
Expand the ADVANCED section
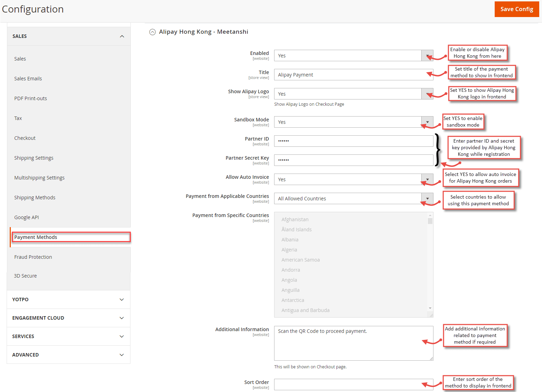click(69, 355)
